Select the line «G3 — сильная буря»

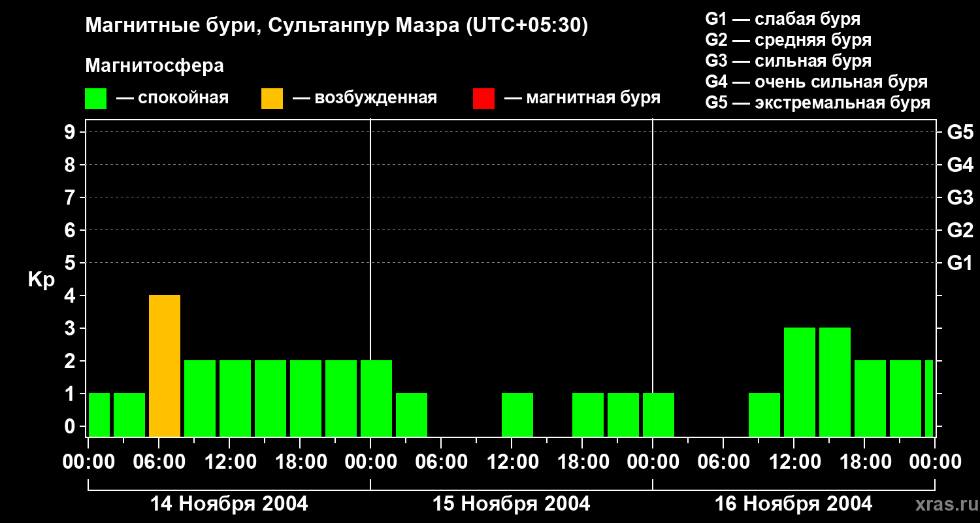point(789,61)
